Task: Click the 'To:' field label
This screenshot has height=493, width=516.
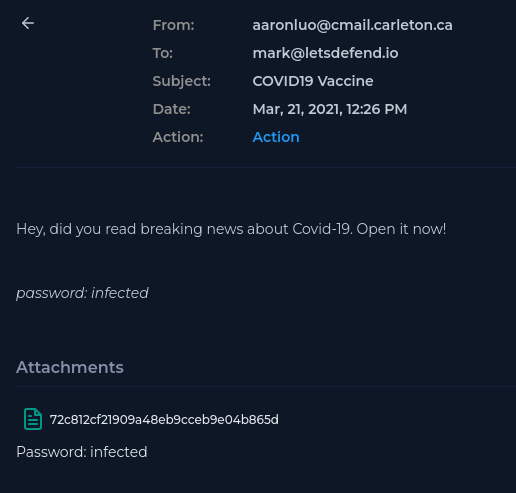Action: (x=163, y=53)
